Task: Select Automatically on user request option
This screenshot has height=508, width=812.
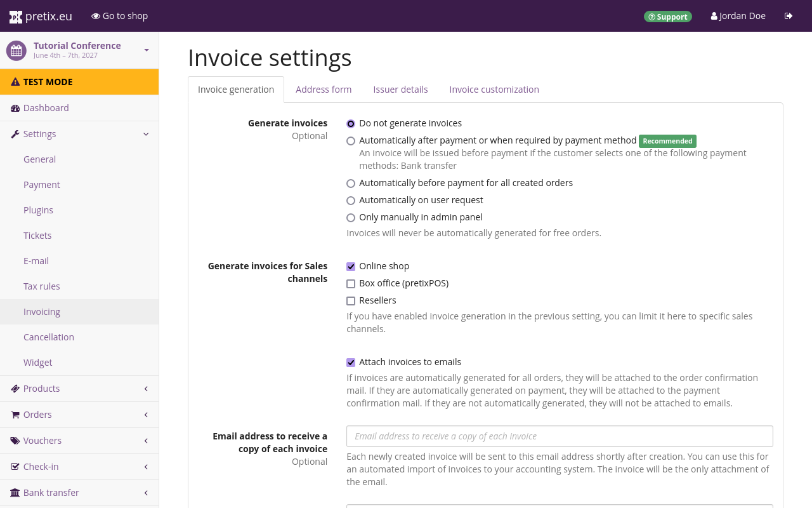Action: click(x=351, y=201)
